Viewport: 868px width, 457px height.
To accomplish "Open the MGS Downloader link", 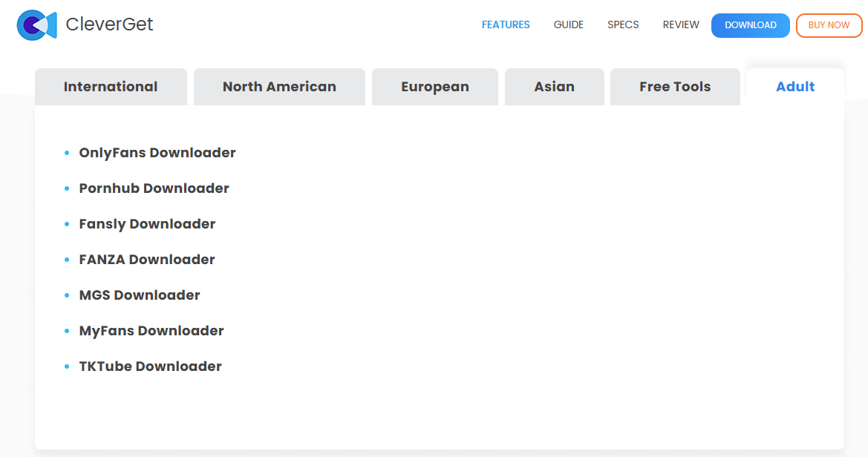I will click(x=140, y=295).
